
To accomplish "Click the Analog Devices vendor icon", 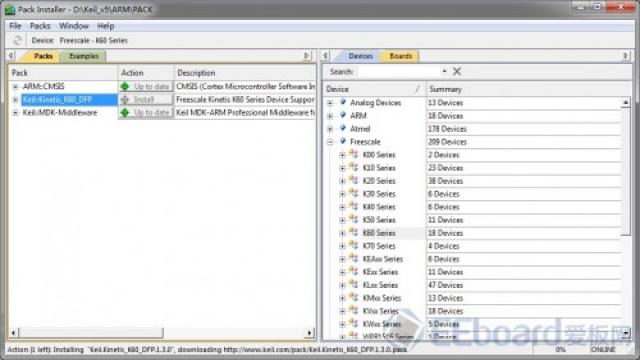I will [x=343, y=102].
